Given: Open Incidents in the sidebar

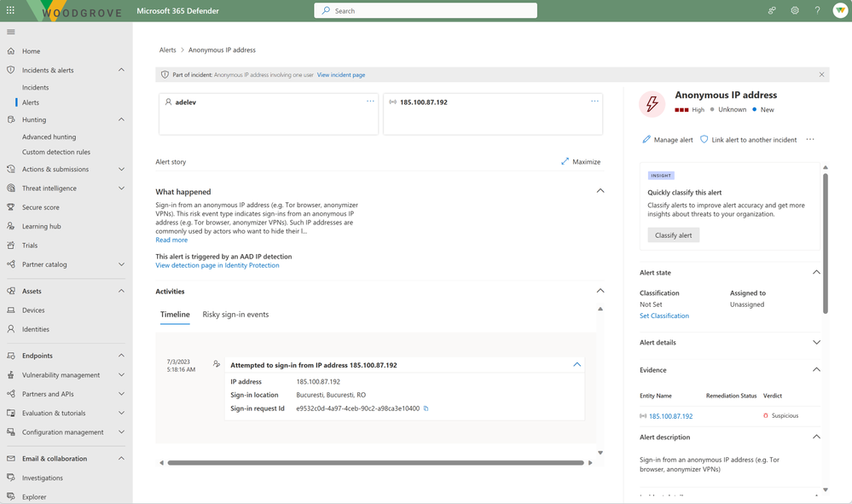Looking at the screenshot, I should point(35,88).
